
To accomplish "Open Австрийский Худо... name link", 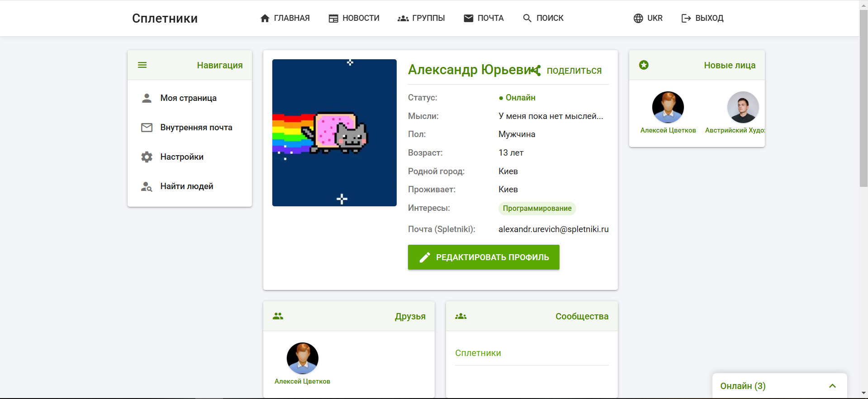I will click(x=735, y=130).
